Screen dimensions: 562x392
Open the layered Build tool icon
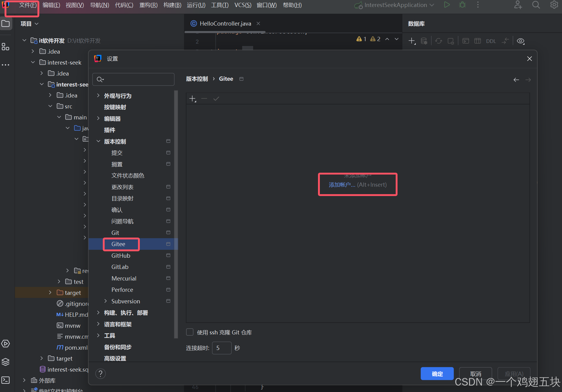coord(5,362)
